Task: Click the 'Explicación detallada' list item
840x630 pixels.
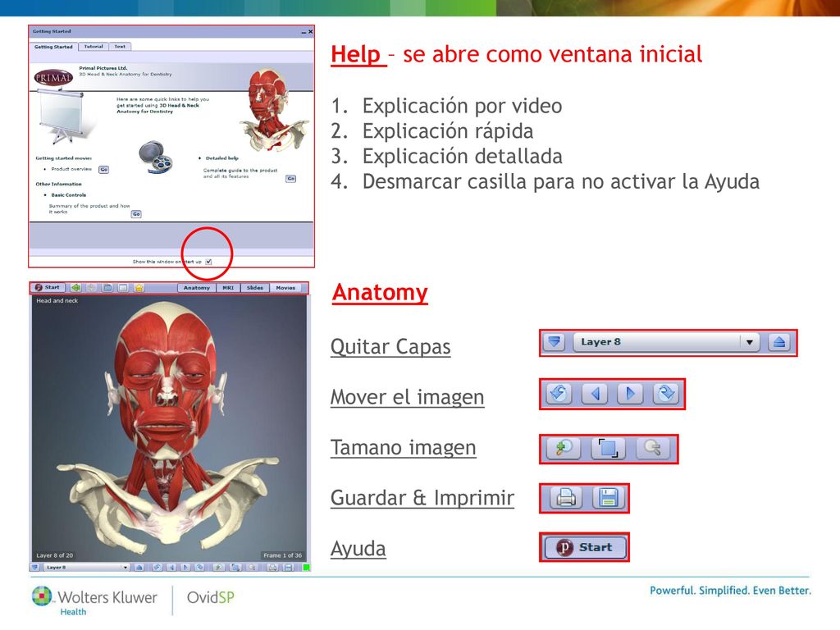Action: click(x=463, y=157)
